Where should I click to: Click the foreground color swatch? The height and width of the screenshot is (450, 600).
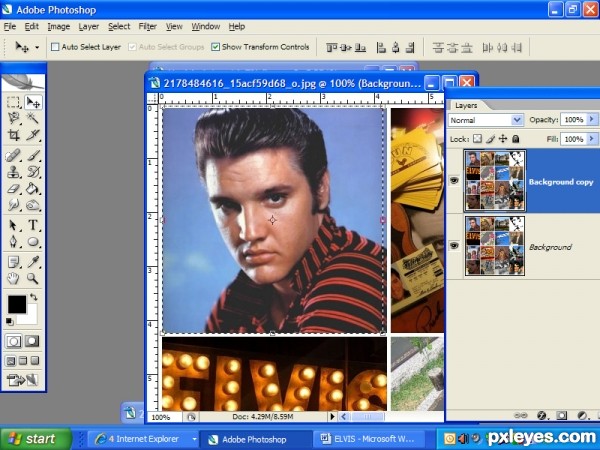(17, 304)
